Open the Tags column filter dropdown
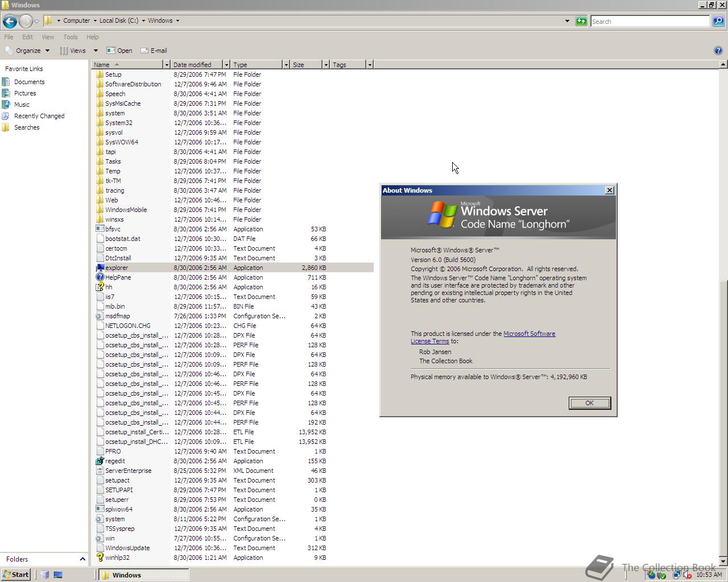This screenshot has height=582, width=728. [370, 65]
